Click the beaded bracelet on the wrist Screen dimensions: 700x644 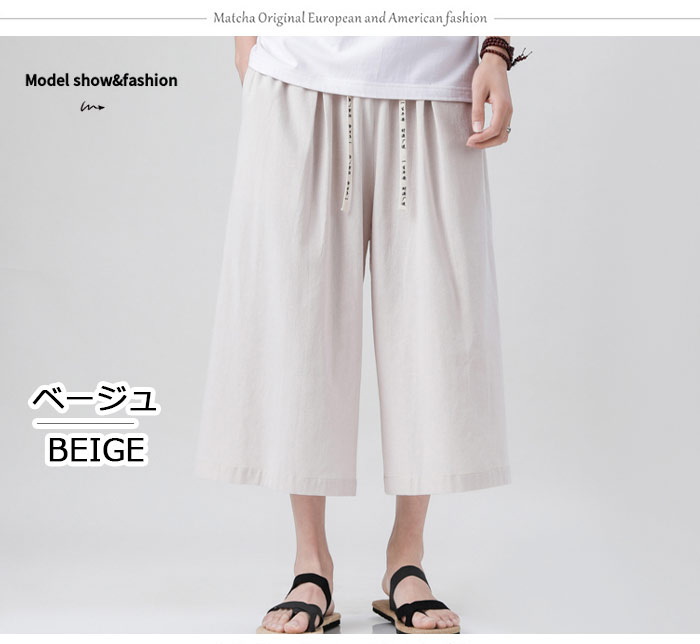pos(499,51)
